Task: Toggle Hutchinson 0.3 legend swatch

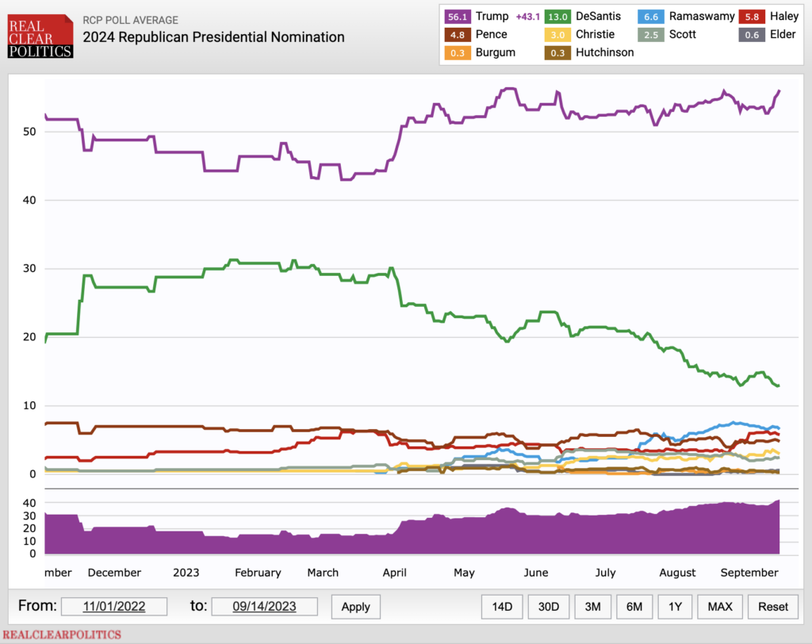Action: click(x=557, y=53)
